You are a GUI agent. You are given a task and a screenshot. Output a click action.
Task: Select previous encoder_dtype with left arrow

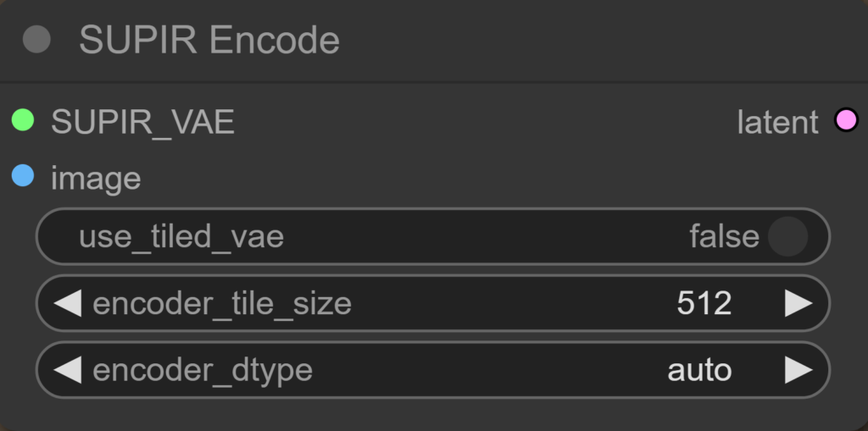[67, 370]
